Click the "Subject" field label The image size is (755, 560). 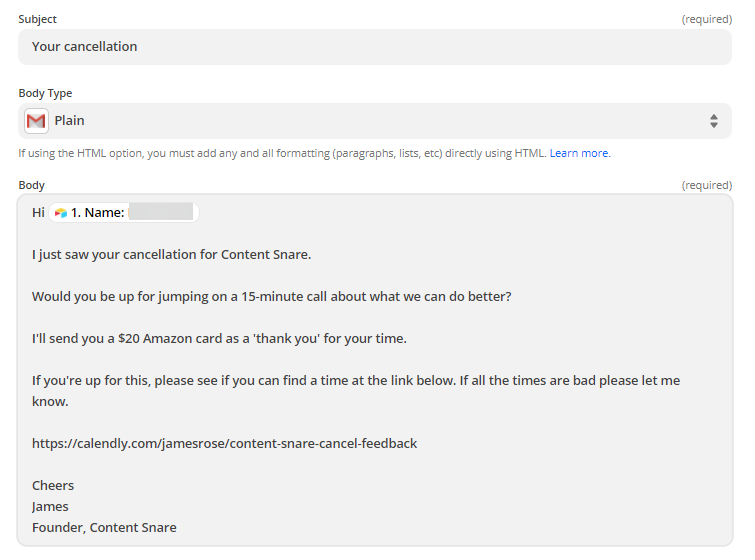point(38,20)
